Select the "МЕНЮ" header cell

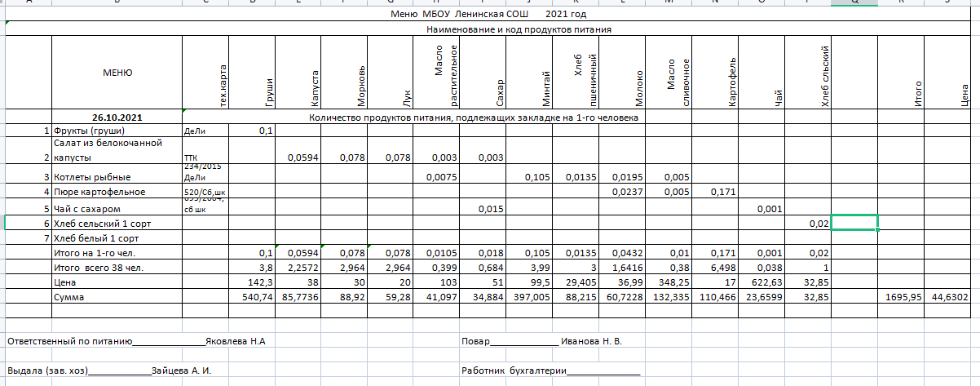[x=117, y=73]
